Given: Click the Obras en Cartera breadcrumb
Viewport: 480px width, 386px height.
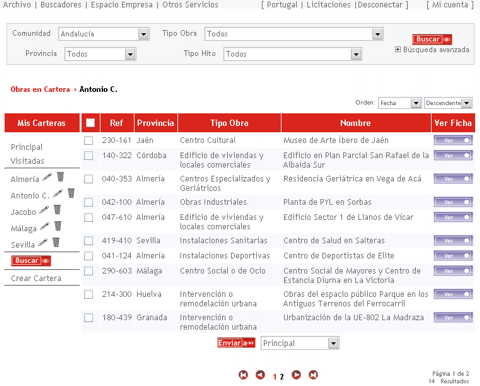Looking at the screenshot, I should coord(40,89).
